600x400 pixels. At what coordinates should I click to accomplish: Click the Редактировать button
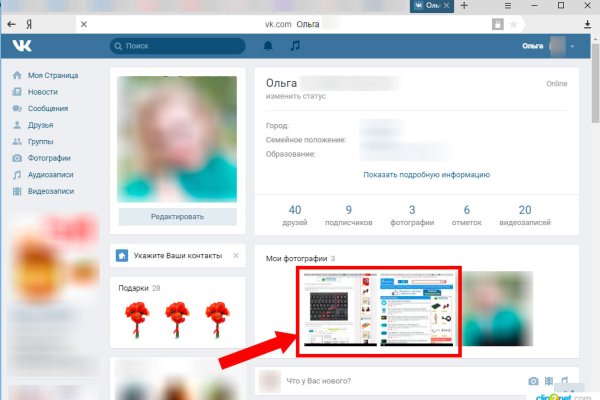177,217
